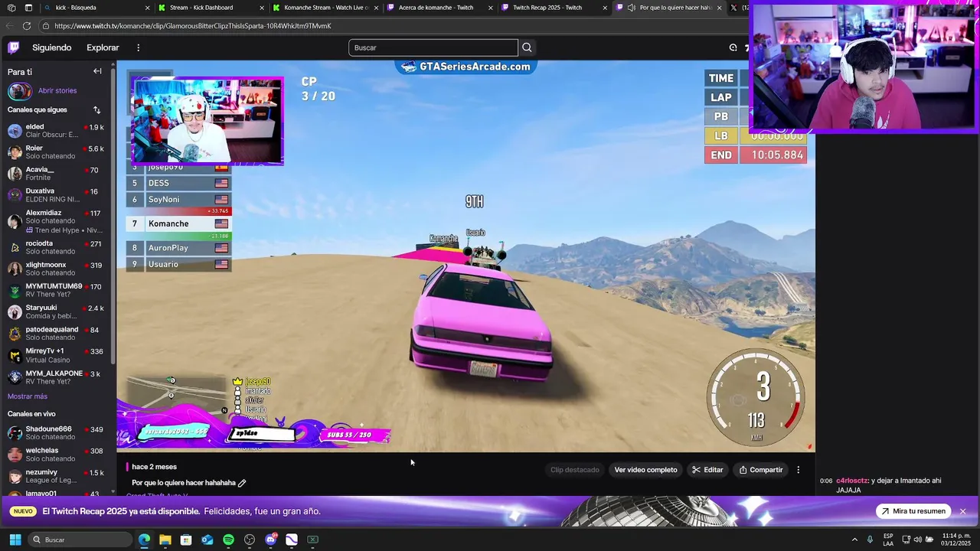Close the Twitch Recap 2025 tab
The image size is (980, 551).
coord(605,8)
